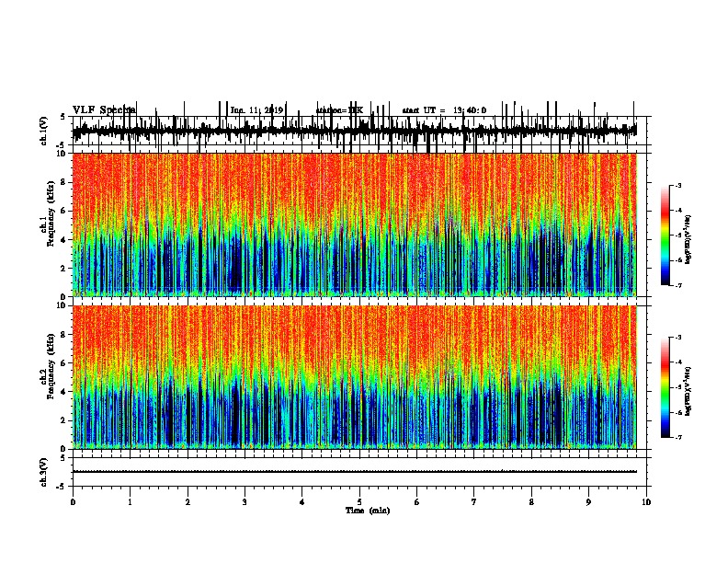728x563 pixels.
Task: Click the ch.2 color bar log(PSD) label
Action: tap(688, 391)
